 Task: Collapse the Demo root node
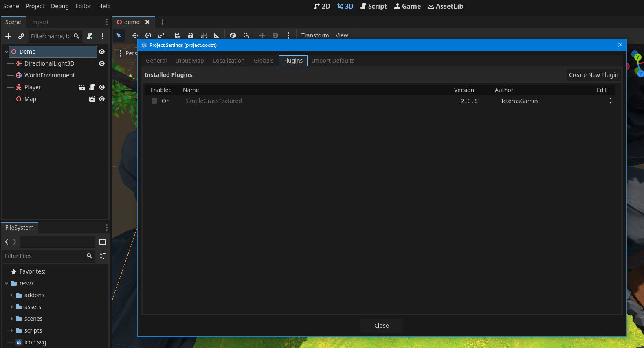pos(6,52)
